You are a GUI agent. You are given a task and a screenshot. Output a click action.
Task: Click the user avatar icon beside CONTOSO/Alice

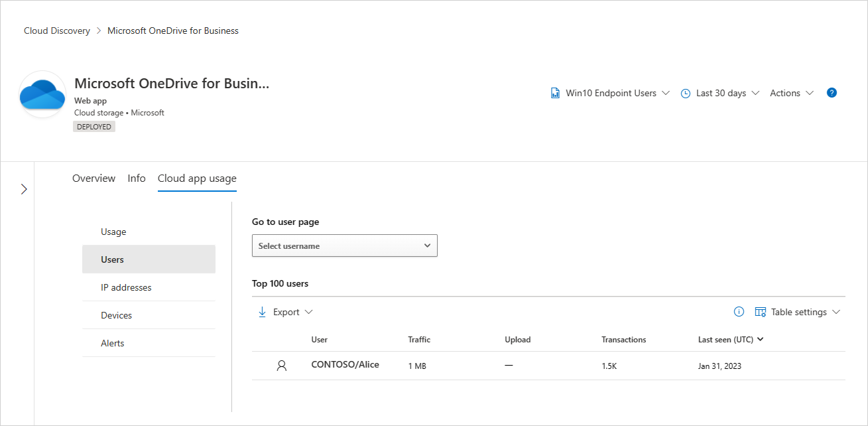[281, 365]
